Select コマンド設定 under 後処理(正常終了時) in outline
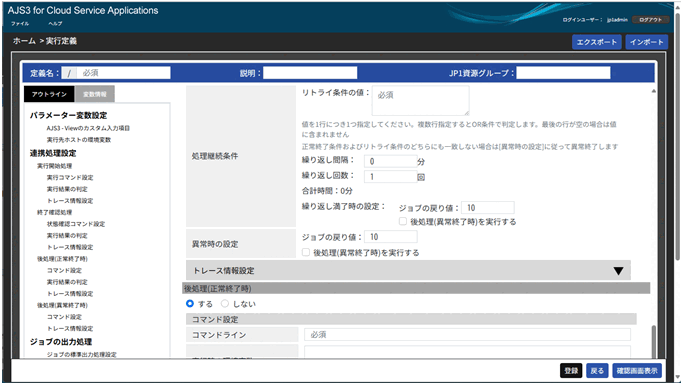This screenshot has height=384, width=682. coord(64,270)
